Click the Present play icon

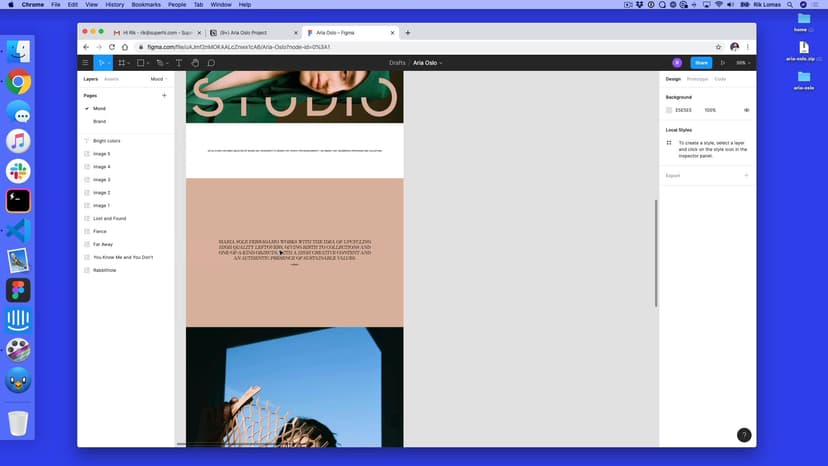click(x=723, y=63)
